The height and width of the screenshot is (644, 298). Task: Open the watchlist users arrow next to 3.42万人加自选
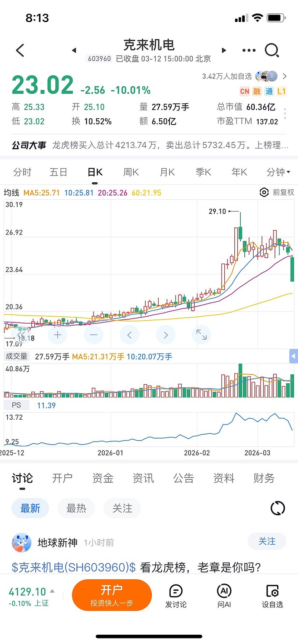click(x=285, y=76)
